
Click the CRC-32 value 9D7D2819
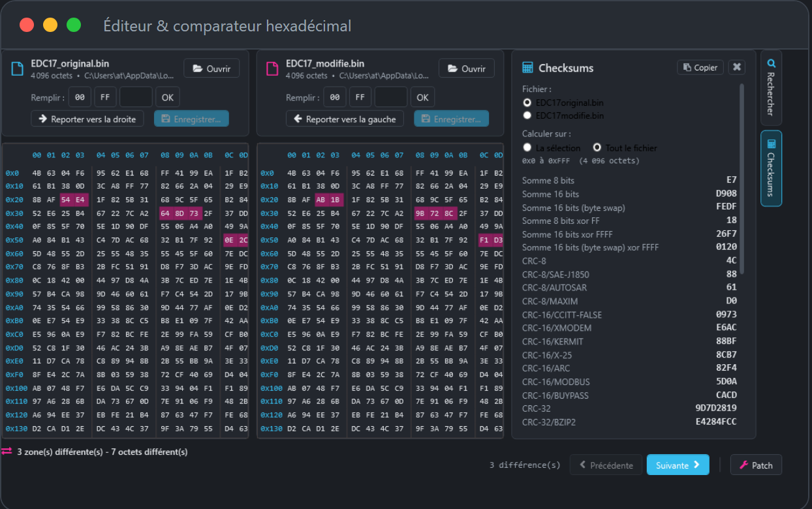point(716,409)
